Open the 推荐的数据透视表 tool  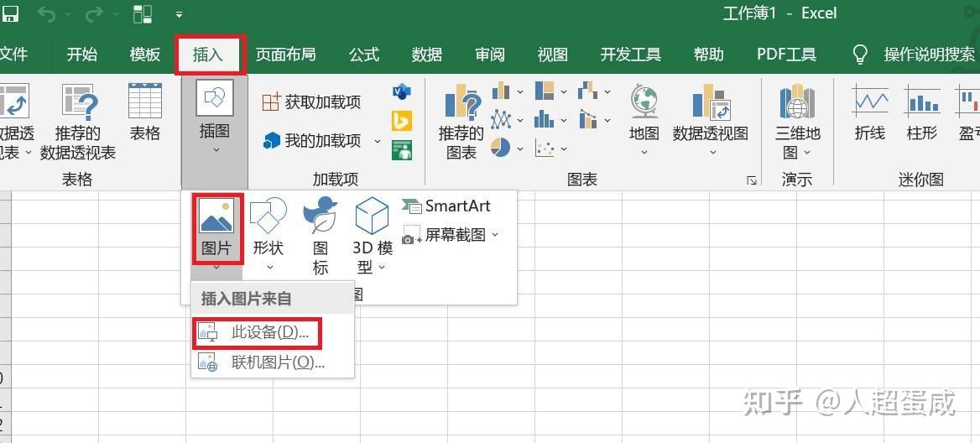click(x=77, y=122)
